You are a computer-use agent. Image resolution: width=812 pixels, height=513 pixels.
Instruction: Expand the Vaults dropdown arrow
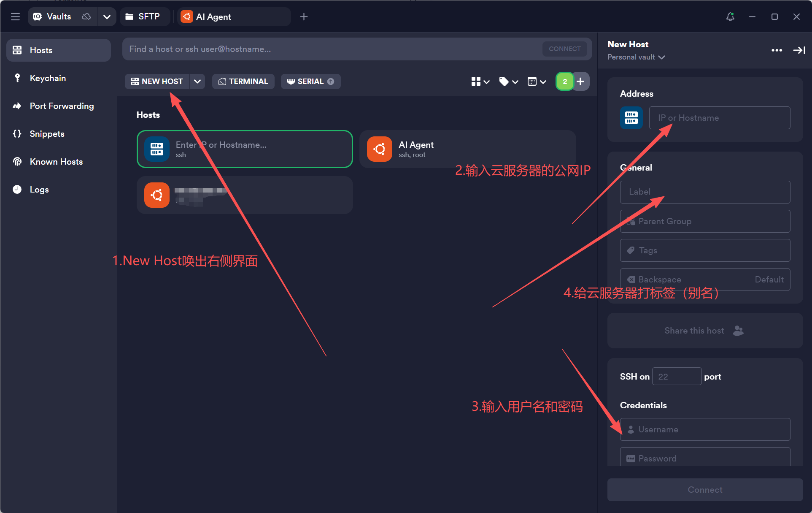tap(107, 16)
